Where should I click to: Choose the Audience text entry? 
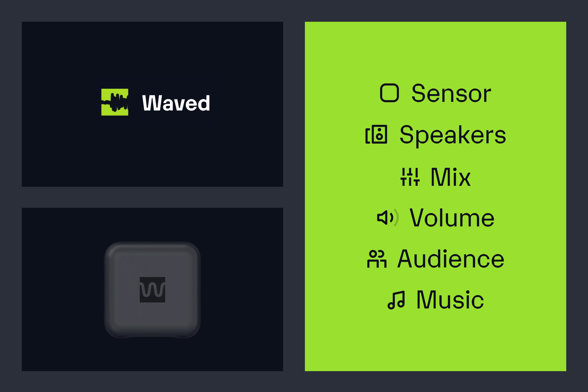point(451,259)
